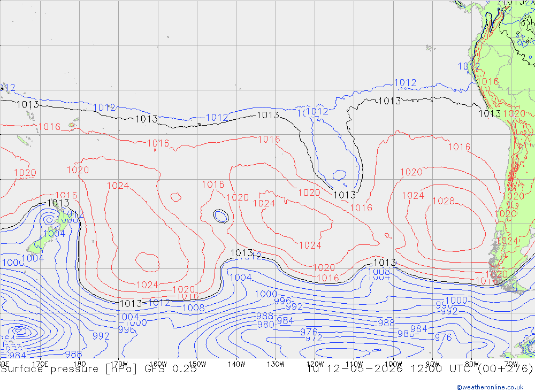Screen dimensions: 535x392
Task: Click the Surface pressure [hPa] GFS title
Action: (98, 369)
